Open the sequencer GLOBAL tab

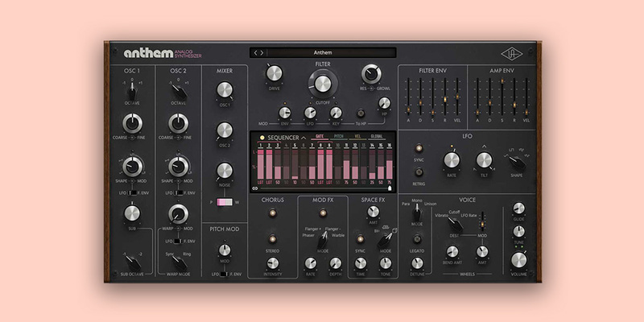pos(376,138)
